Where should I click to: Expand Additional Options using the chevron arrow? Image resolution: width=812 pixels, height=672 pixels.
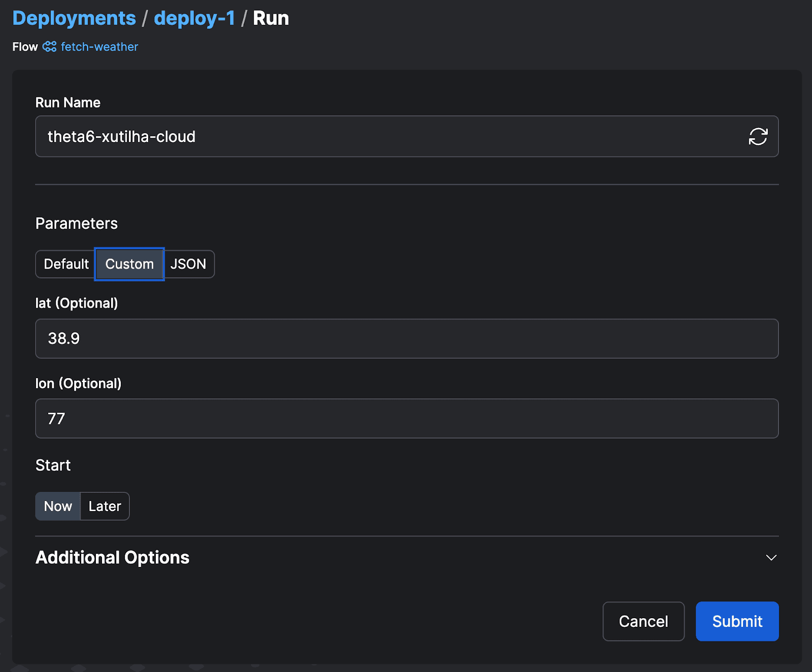771,558
